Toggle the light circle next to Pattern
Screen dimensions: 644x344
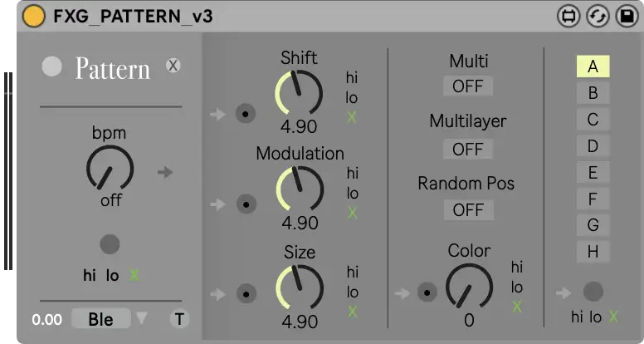pos(51,66)
